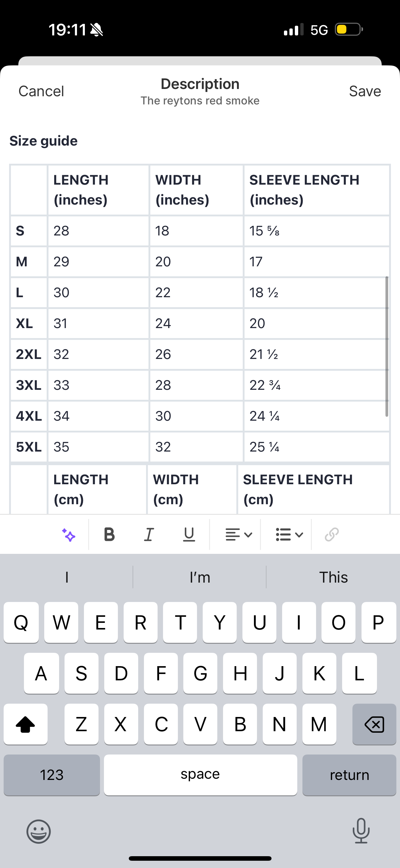Viewport: 400px width, 868px height.
Task: Save the description changes
Action: click(365, 91)
